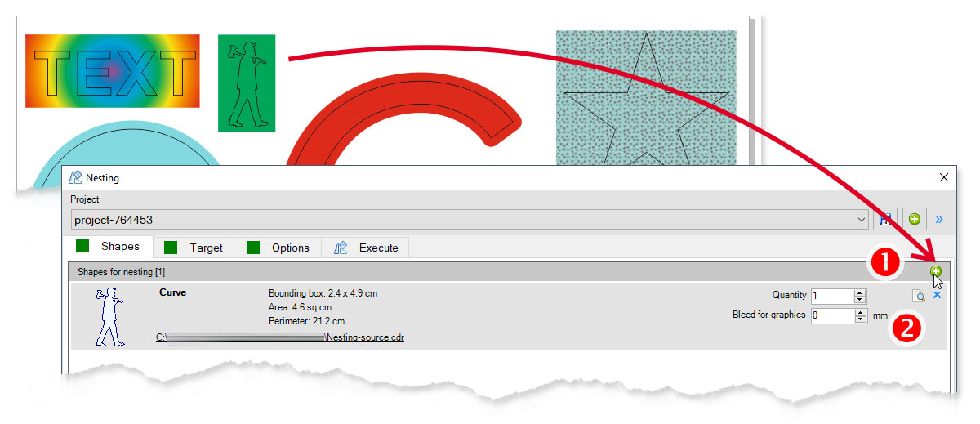Screen dimensions: 980x424
Task: Open the Options tab
Action: tap(278, 248)
